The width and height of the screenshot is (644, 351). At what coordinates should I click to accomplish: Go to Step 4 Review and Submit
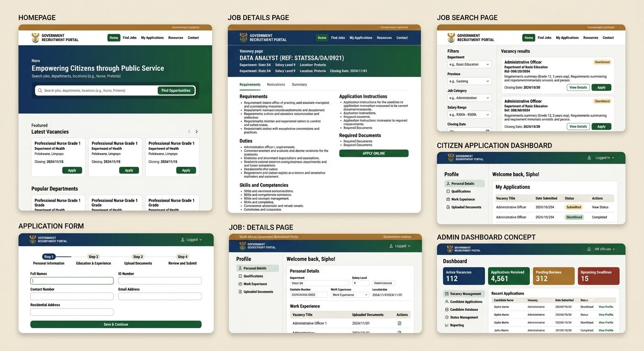(182, 260)
